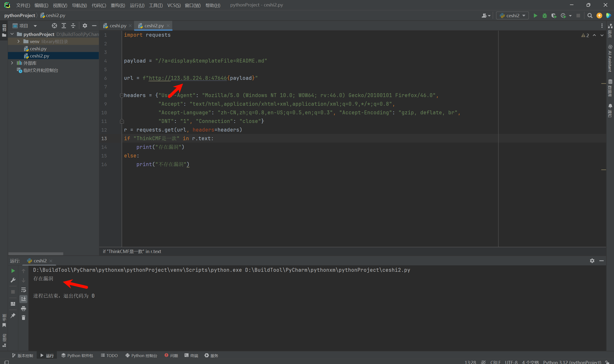The height and width of the screenshot is (364, 614).
Task: Open run panel wrench settings
Action: tap(13, 280)
